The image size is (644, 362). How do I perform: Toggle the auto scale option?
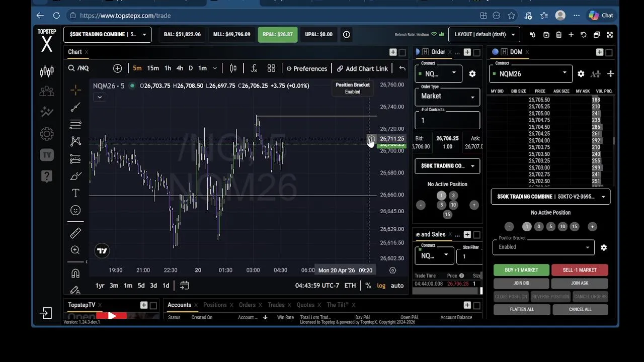397,286
